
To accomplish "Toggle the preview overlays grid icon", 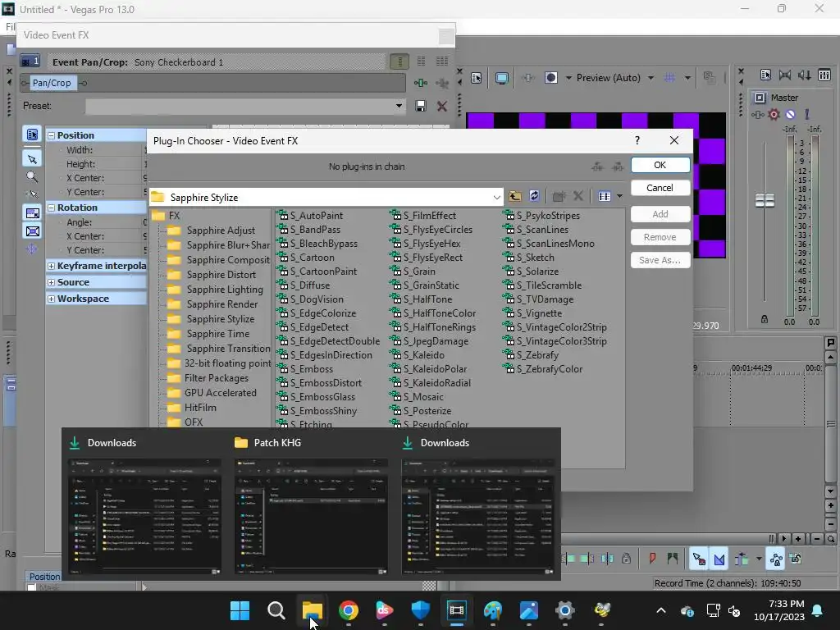I will (x=669, y=78).
